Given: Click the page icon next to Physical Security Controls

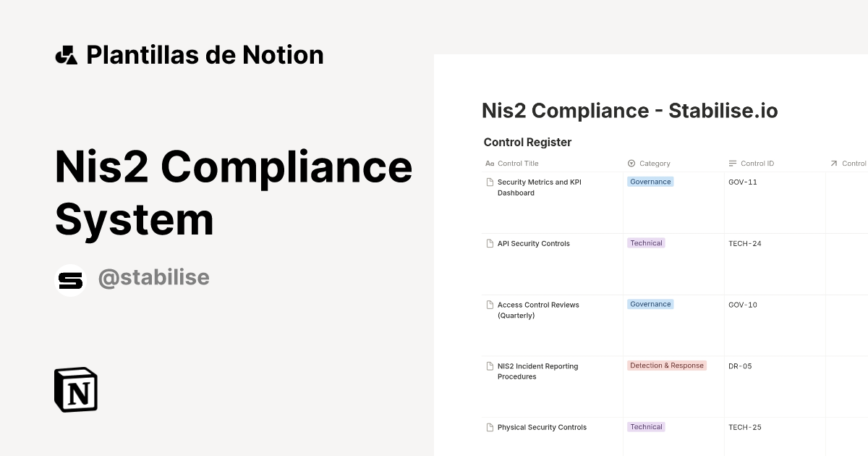Looking at the screenshot, I should pyautogui.click(x=489, y=427).
